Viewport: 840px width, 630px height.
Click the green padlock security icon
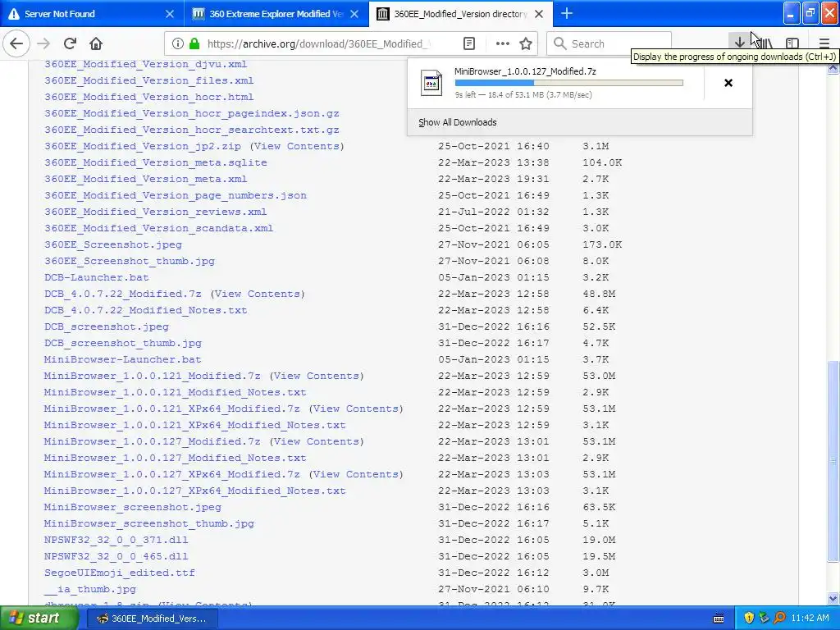pos(194,44)
